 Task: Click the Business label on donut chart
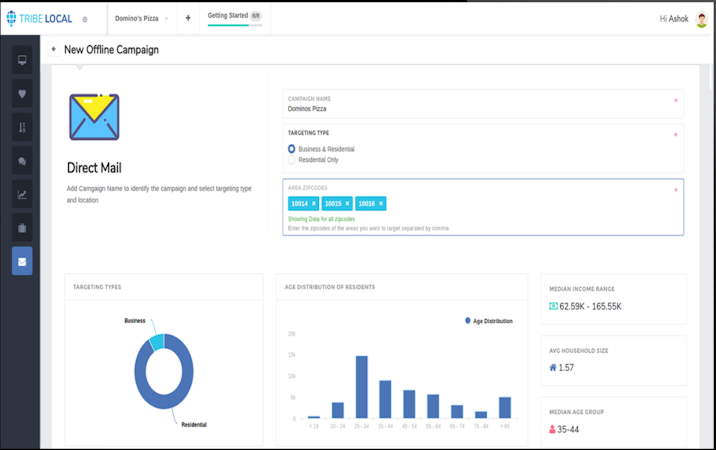(x=135, y=321)
